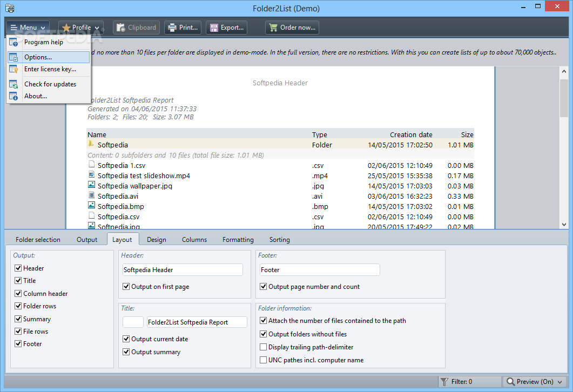Click the preview scrollbar up arrow
This screenshot has height=392, width=573.
(x=564, y=71)
